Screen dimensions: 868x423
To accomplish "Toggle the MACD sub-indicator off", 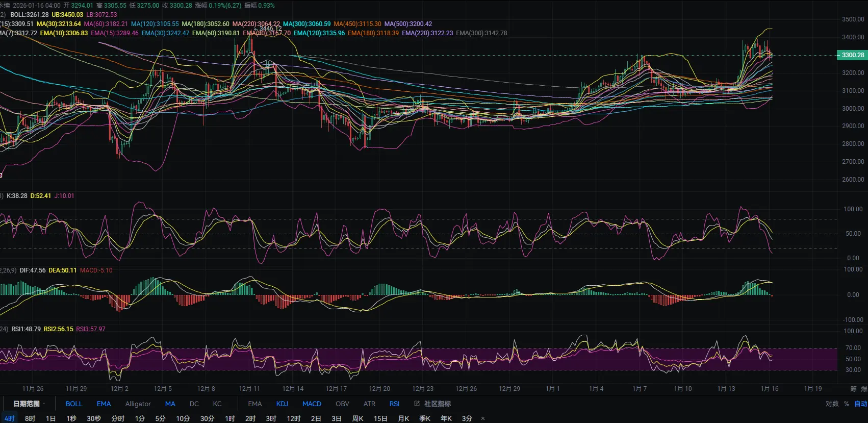I will click(x=312, y=404).
